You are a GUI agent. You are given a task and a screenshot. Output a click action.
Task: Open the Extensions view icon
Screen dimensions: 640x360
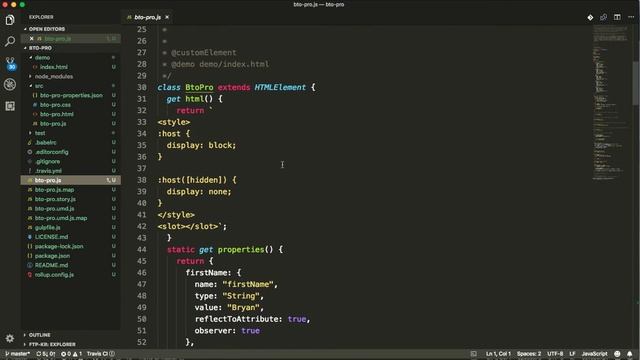(10, 106)
